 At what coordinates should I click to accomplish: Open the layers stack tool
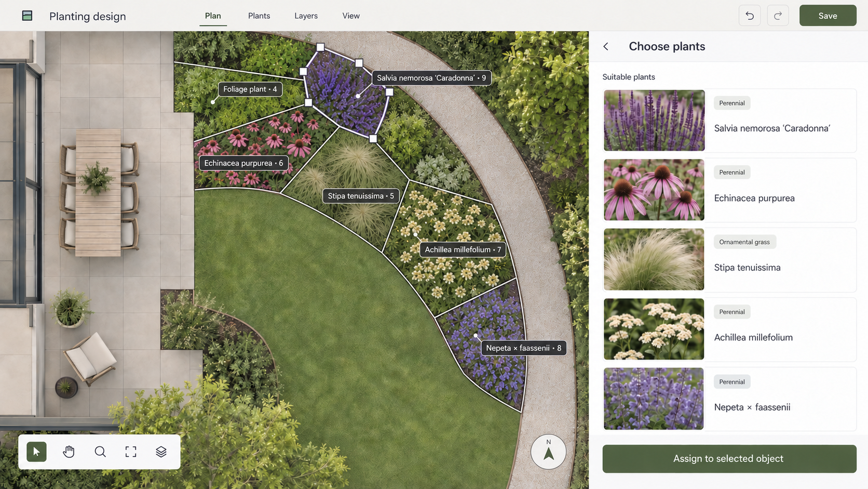pyautogui.click(x=161, y=452)
